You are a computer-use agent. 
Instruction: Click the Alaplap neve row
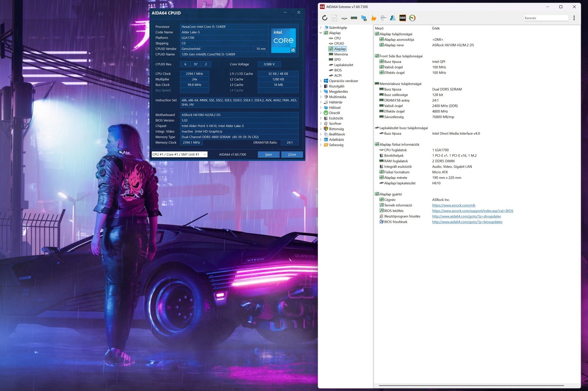[x=477, y=45]
